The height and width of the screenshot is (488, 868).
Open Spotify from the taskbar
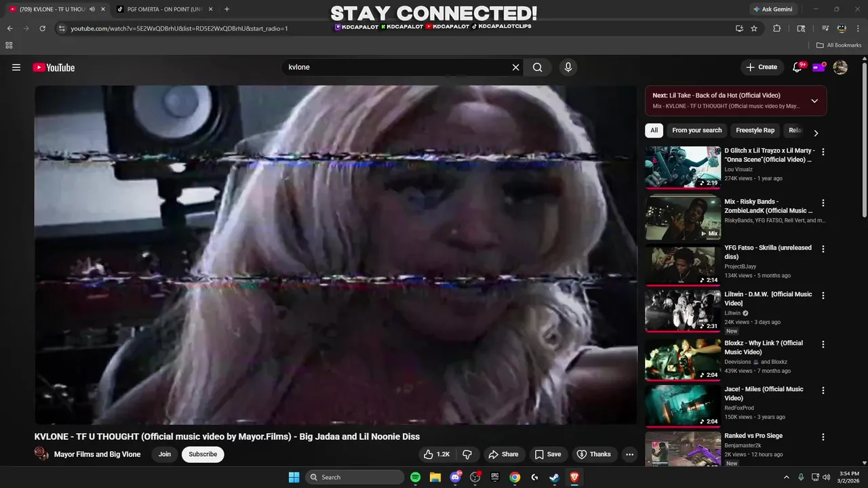coord(416,477)
